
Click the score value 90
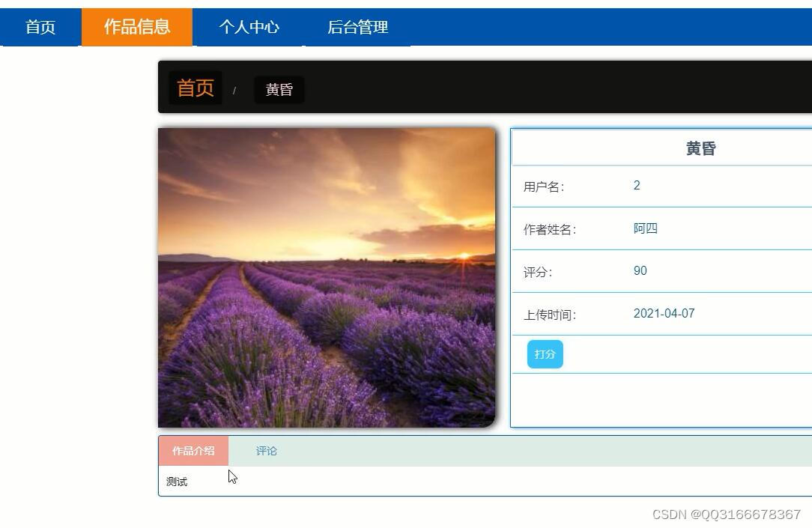[639, 270]
